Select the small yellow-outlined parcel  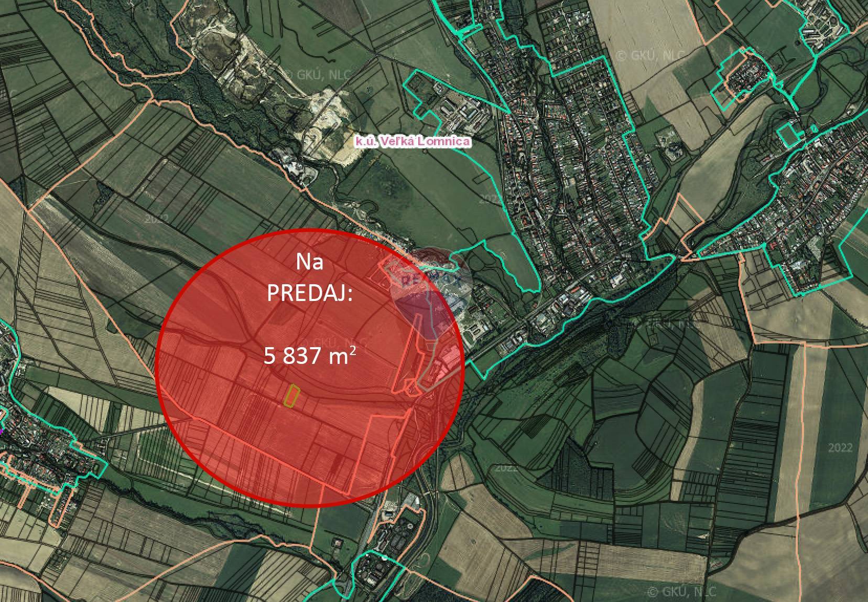coord(291,395)
